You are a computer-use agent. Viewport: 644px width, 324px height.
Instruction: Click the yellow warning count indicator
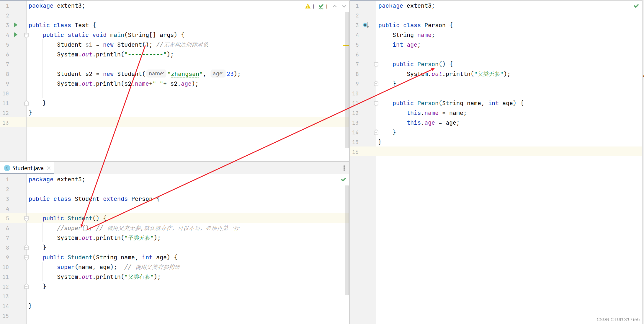click(310, 6)
